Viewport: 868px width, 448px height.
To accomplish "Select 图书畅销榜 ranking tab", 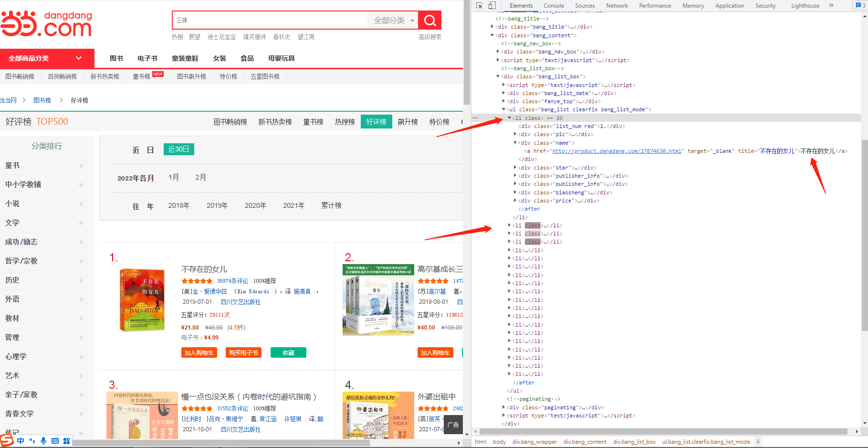I will pos(230,122).
